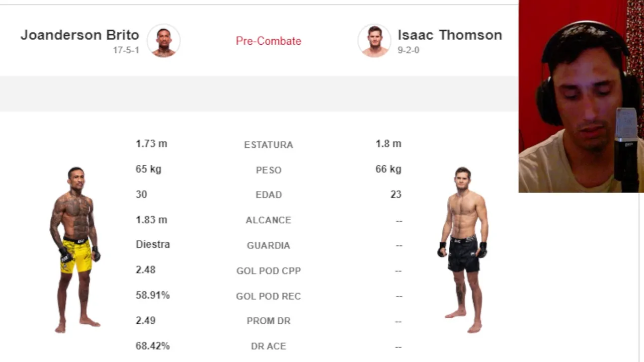Click the EDAD row label

click(268, 195)
